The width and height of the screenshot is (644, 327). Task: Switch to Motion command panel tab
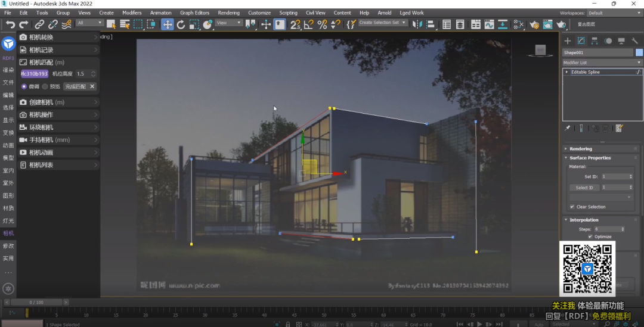tap(608, 41)
